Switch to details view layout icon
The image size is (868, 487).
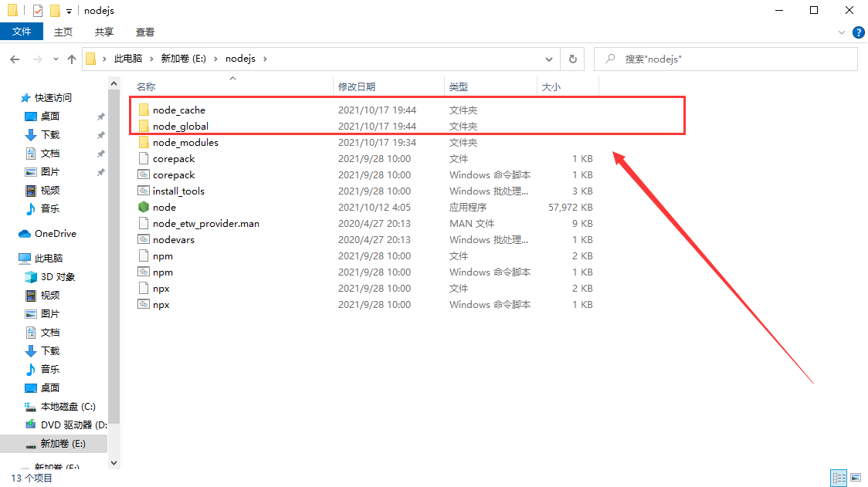tap(839, 478)
